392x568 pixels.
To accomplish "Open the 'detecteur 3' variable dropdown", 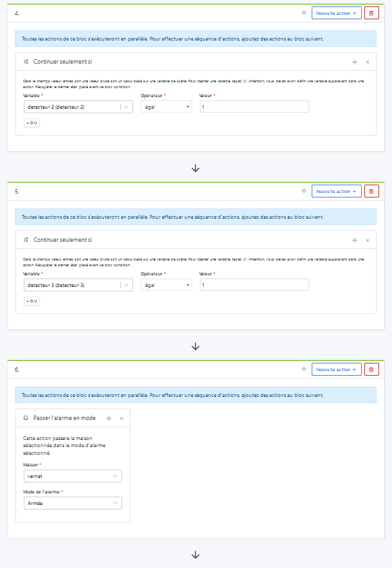I will [x=78, y=285].
